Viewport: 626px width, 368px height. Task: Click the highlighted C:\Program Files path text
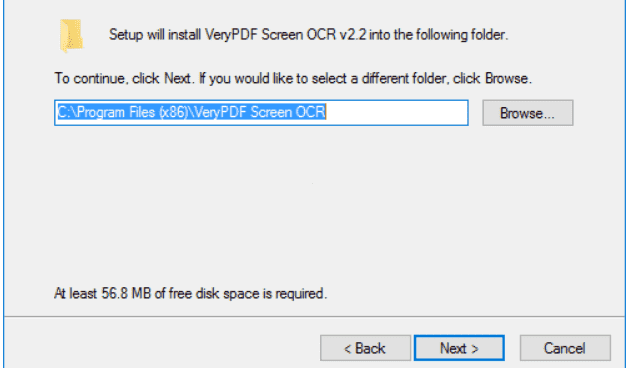192,112
